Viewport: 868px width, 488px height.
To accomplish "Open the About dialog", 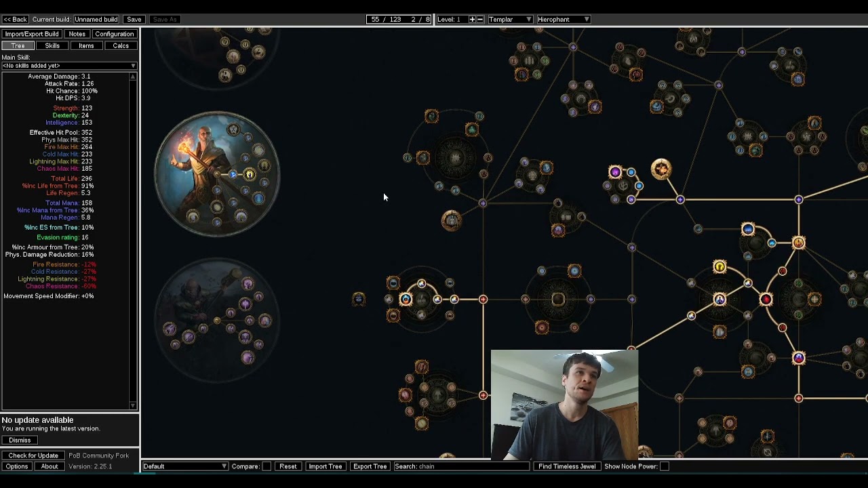I will click(50, 466).
